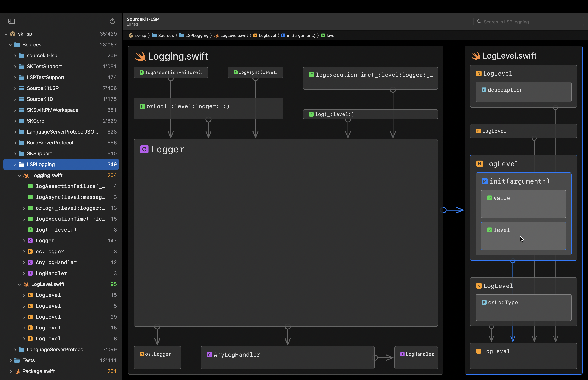Select the SKSwiftPMWorkspace folder icon
Image resolution: width=588 pixels, height=380 pixels.
(21, 110)
